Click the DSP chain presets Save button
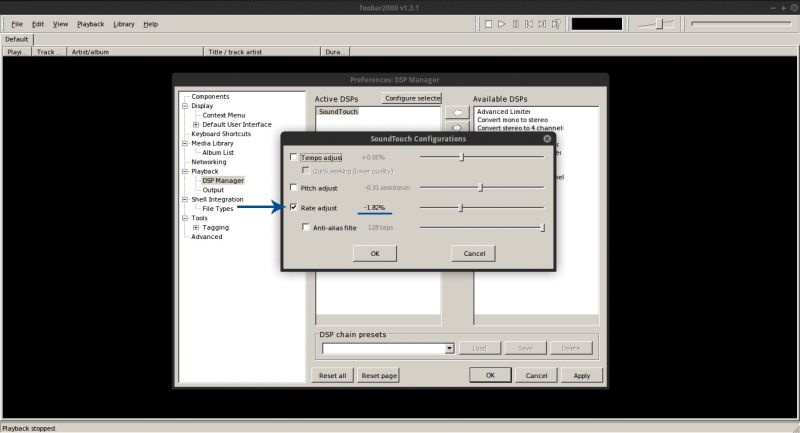The image size is (800, 433). [525, 348]
